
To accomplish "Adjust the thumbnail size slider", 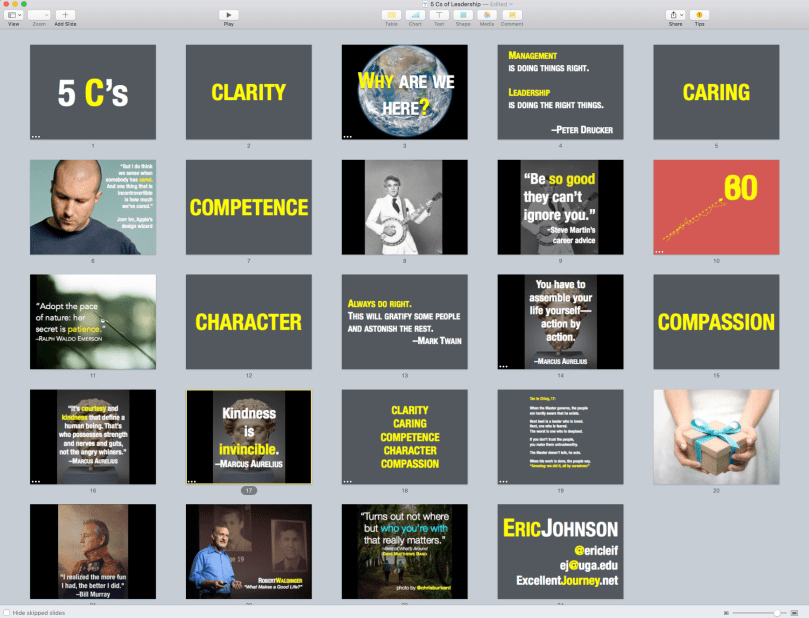I will 777,611.
